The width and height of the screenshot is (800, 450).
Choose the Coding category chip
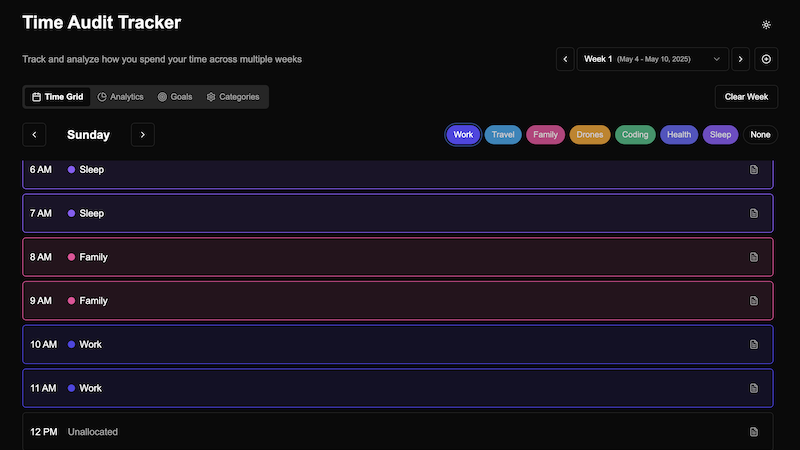tap(635, 135)
